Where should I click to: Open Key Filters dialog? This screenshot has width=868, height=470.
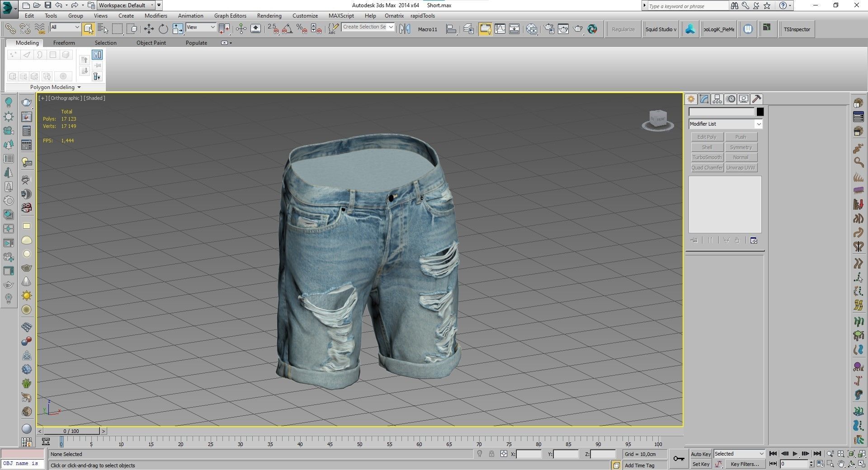745,464
